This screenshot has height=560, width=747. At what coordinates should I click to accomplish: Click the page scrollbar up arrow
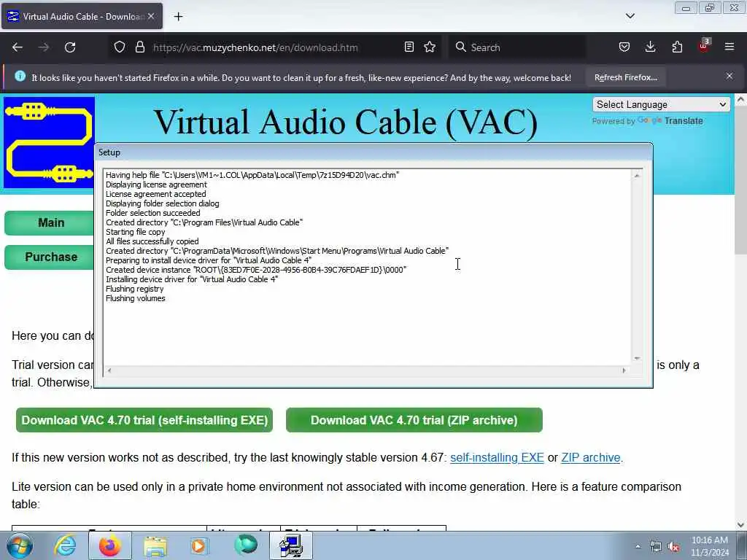tap(740, 100)
